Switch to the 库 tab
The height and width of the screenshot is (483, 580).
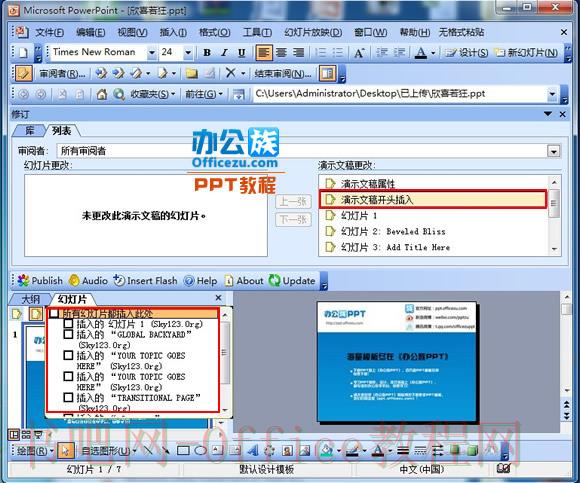(29, 131)
